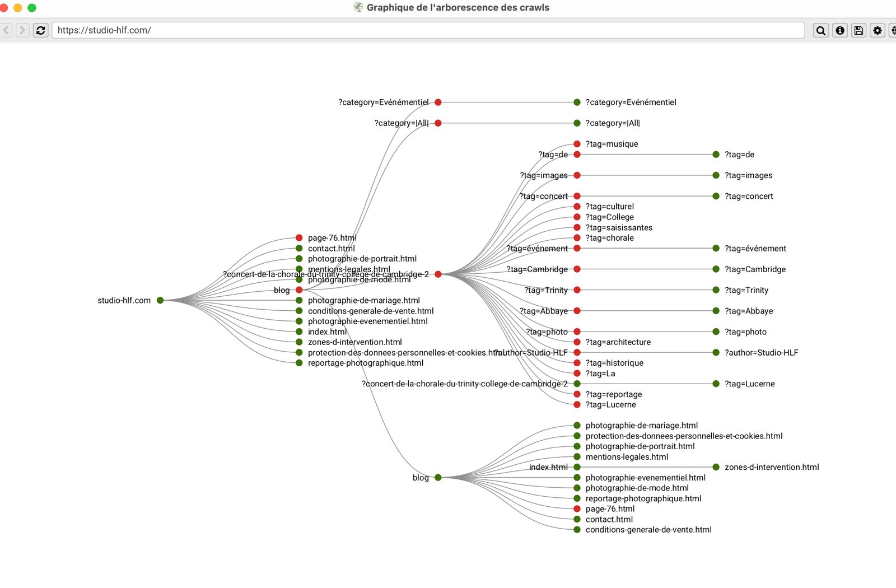Collapse the studio-hlf.com root node

coord(160,300)
